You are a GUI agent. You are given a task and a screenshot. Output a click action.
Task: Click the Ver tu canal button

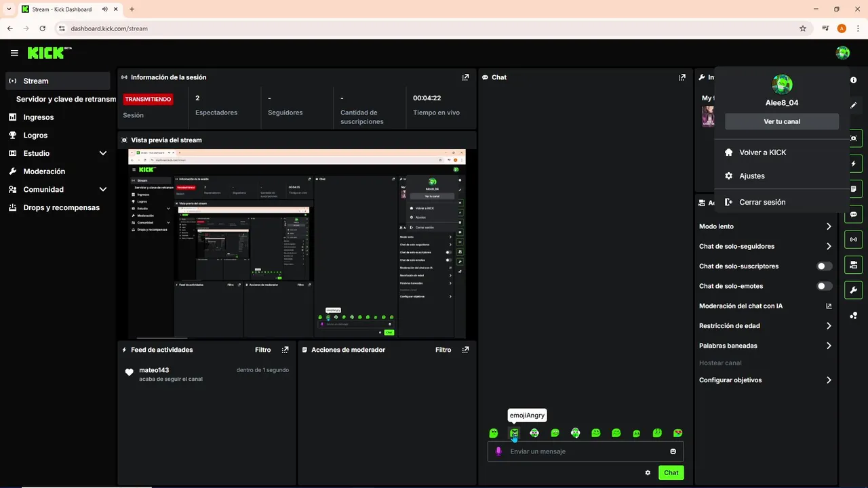[x=782, y=121]
